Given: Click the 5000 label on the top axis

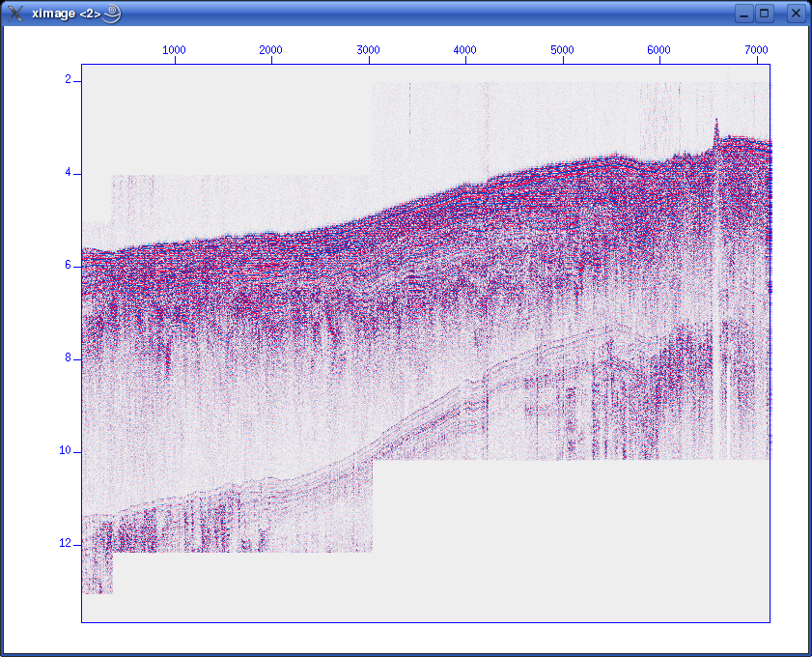Looking at the screenshot, I should (x=562, y=49).
